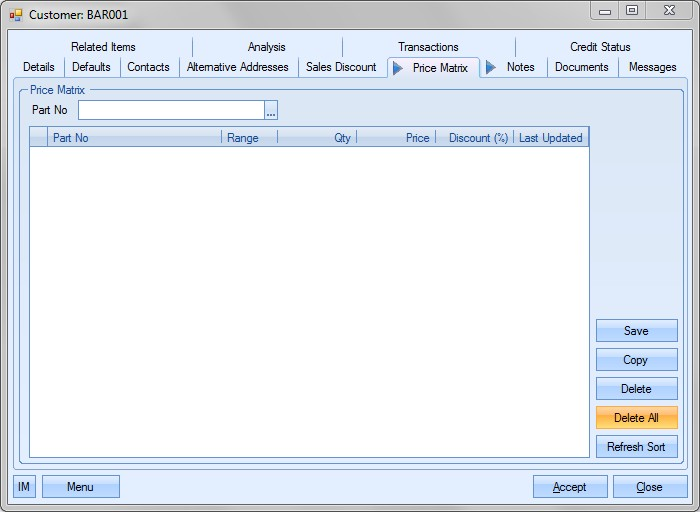Open the Sales Discount tab
700x512 pixels.
tap(341, 67)
